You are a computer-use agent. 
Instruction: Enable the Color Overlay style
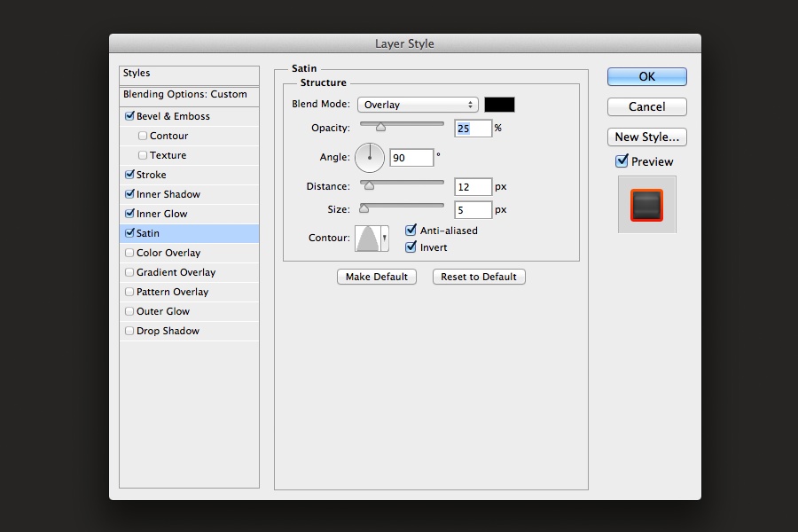129,253
